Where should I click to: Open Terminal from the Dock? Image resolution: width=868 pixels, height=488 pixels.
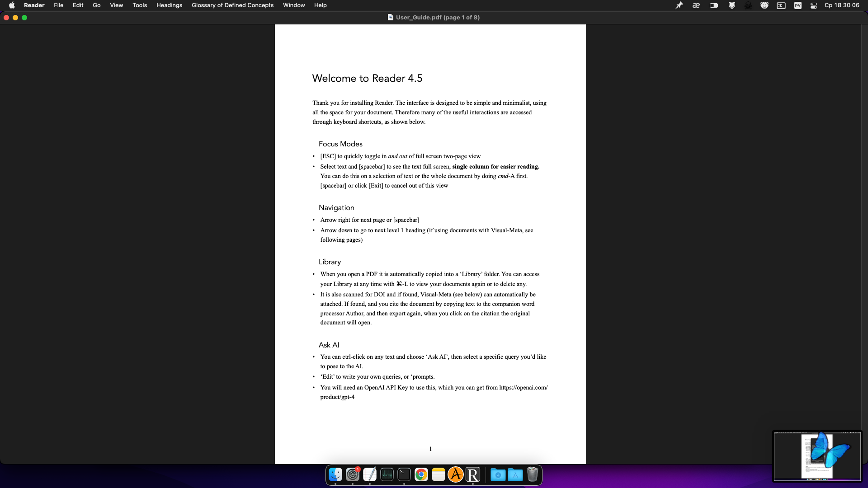pyautogui.click(x=404, y=474)
